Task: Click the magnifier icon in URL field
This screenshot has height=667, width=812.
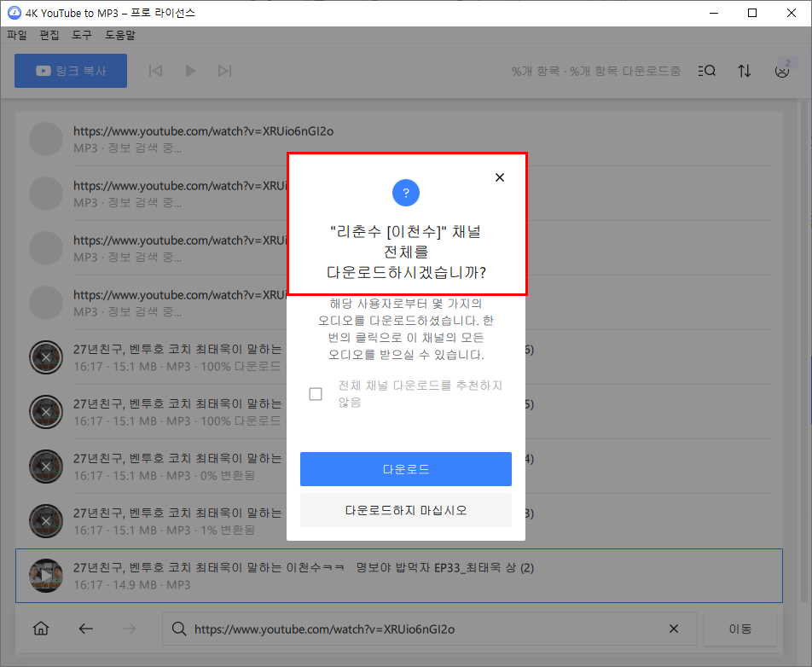Action: point(178,629)
